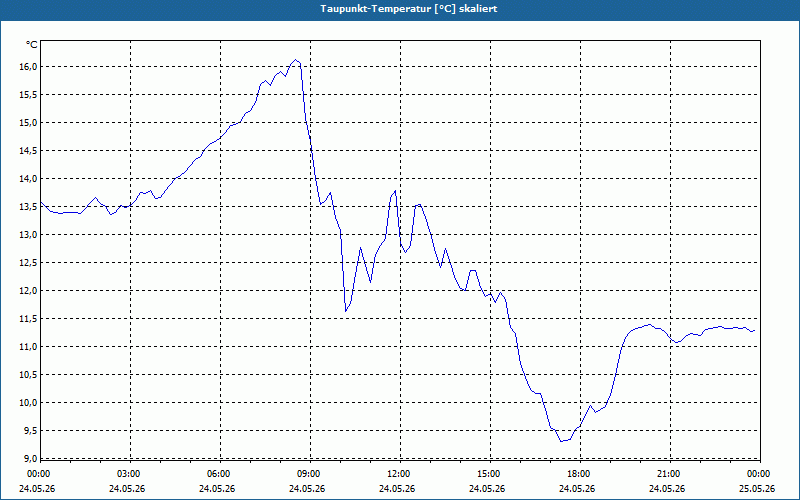This screenshot has height=500, width=800.
Task: Click the °C unit label on the axis
Action: coord(32,45)
